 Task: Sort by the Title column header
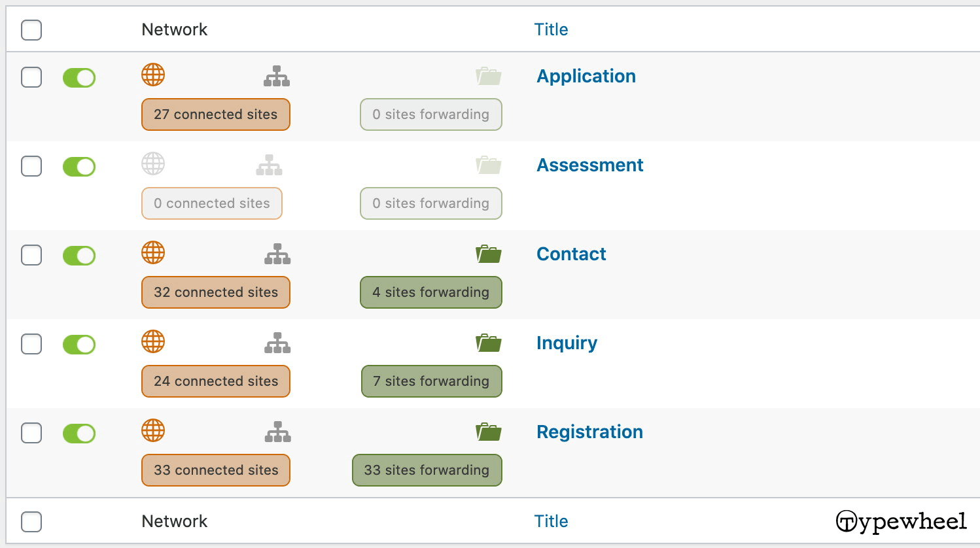tap(551, 29)
